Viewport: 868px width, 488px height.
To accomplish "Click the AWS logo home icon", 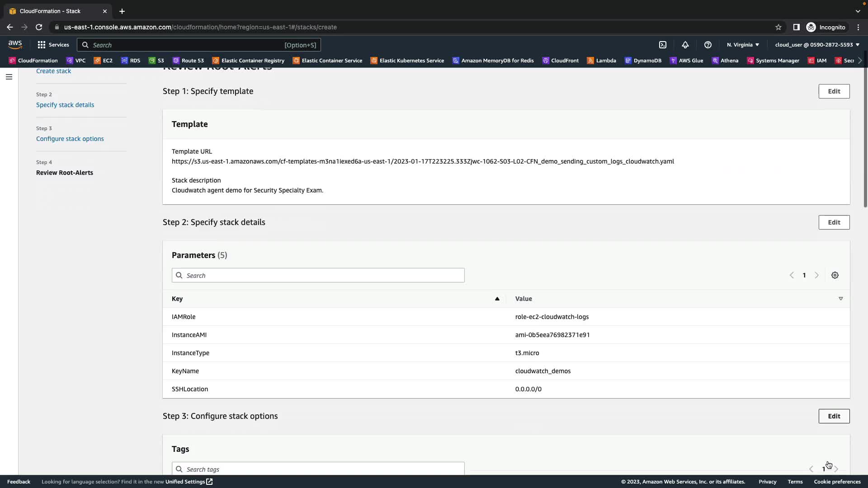I will pos(15,44).
